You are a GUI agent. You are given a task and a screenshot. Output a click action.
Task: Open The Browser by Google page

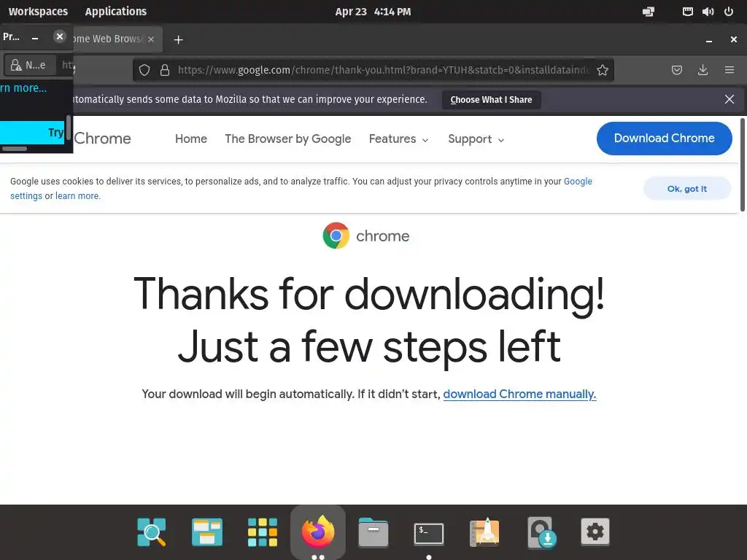[287, 139]
